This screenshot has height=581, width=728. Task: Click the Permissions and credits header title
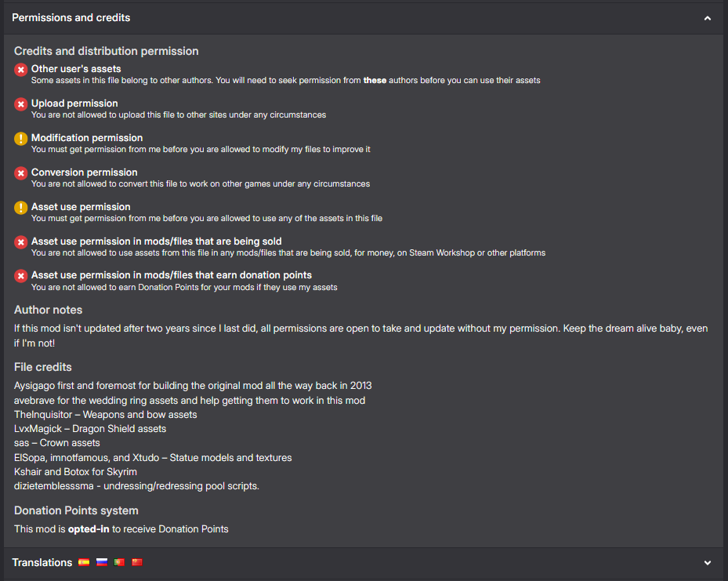click(x=71, y=17)
